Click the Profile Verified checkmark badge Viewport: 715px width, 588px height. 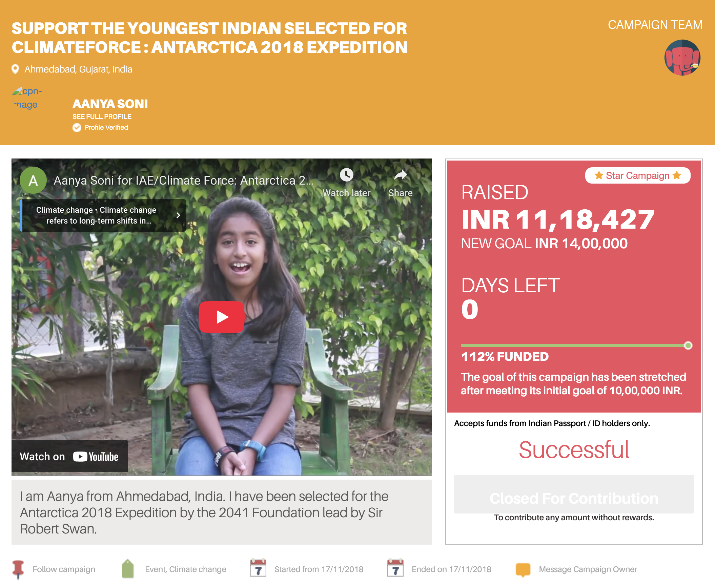coord(77,128)
